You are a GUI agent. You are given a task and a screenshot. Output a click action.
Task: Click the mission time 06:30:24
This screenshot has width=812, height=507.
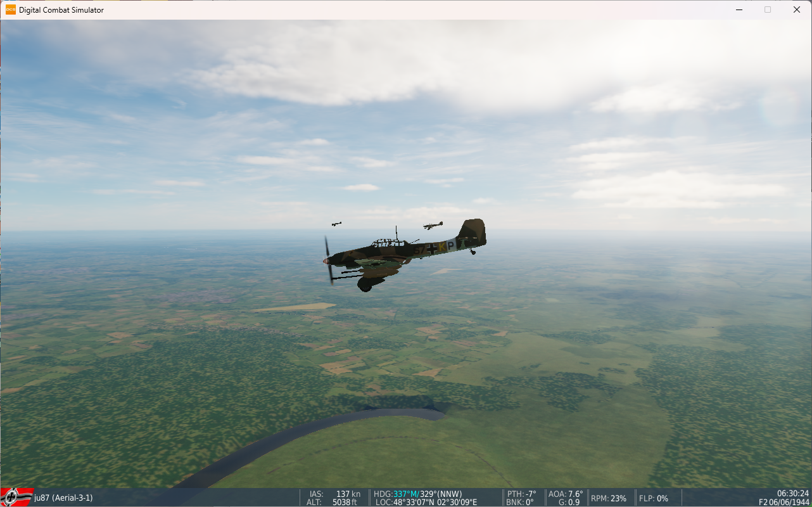(x=792, y=493)
